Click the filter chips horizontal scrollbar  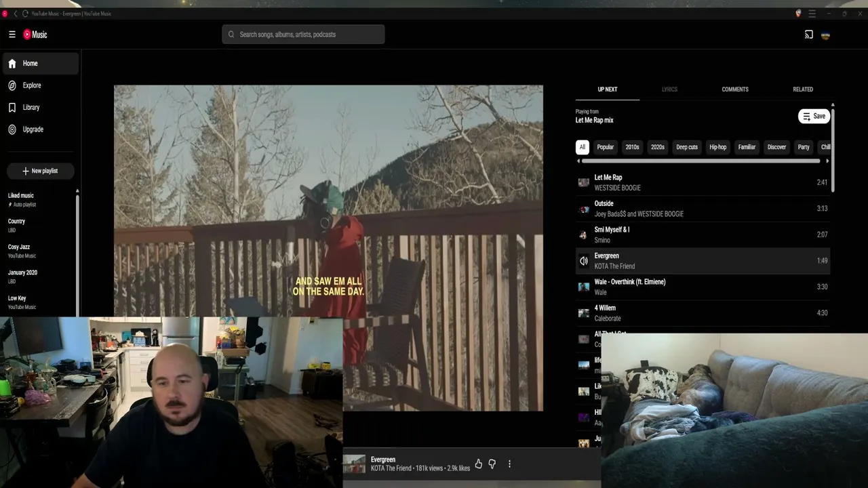tap(701, 161)
